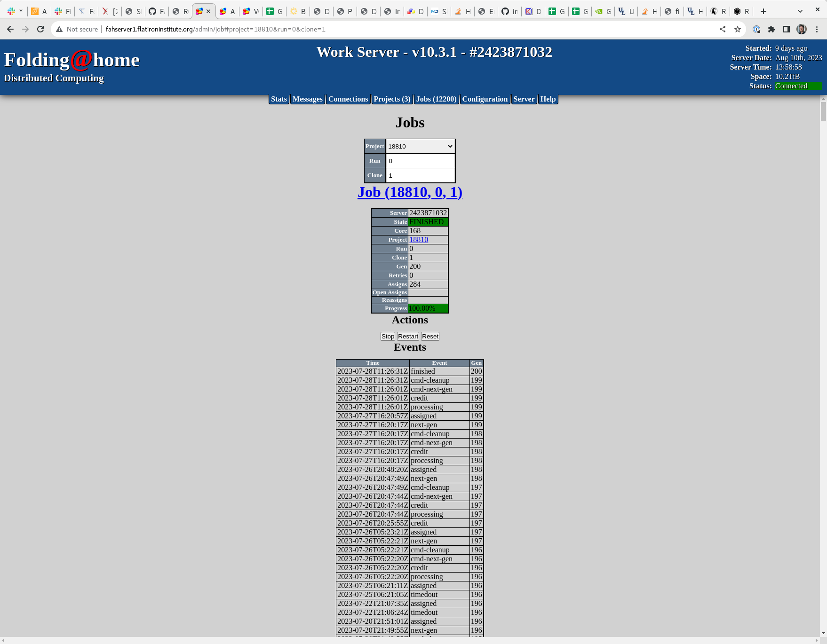Viewport: 827px width, 644px height.
Task: Expand the tab search chevron
Action: point(800,11)
